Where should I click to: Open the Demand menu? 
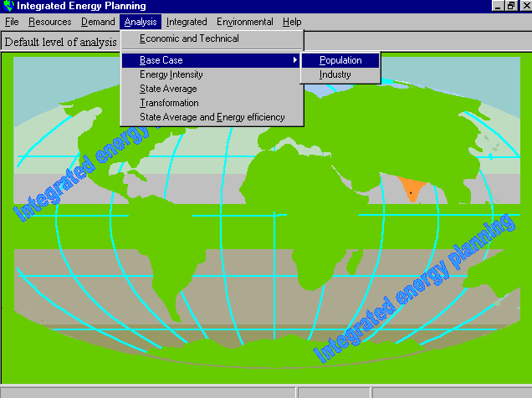tap(98, 22)
